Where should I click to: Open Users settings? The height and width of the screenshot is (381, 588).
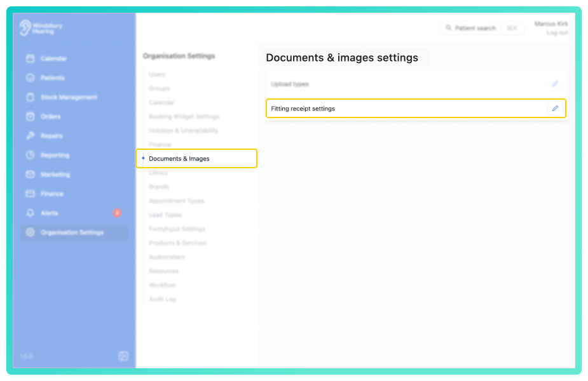157,74
